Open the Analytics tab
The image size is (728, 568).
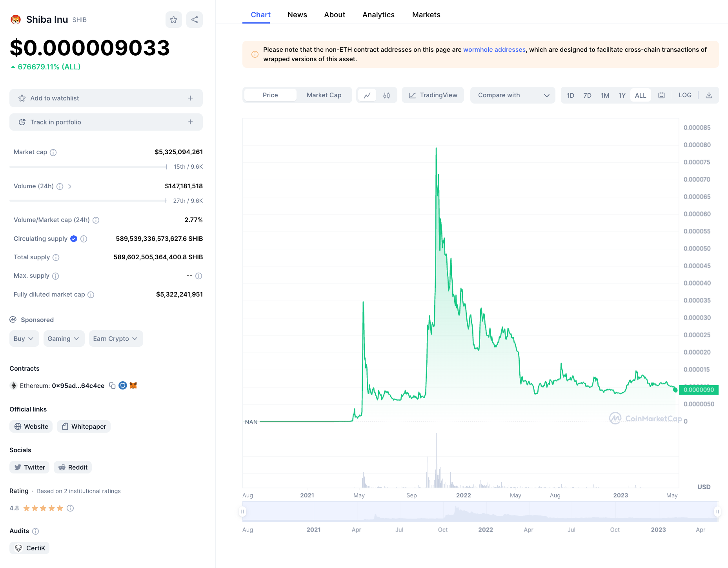point(379,15)
